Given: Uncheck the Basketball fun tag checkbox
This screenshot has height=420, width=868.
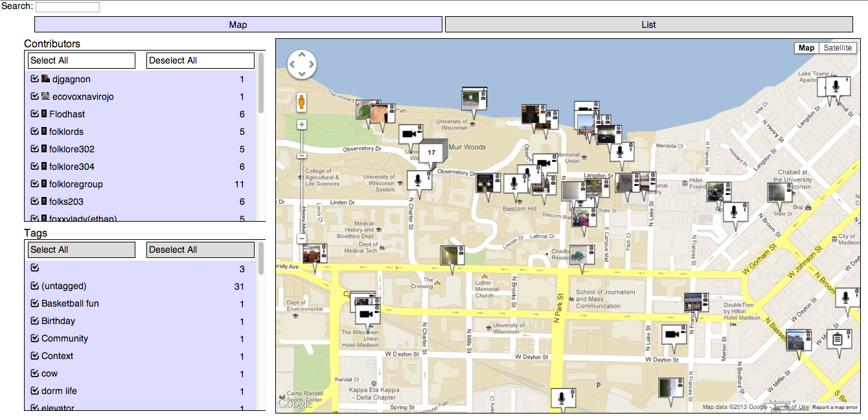Looking at the screenshot, I should (35, 303).
